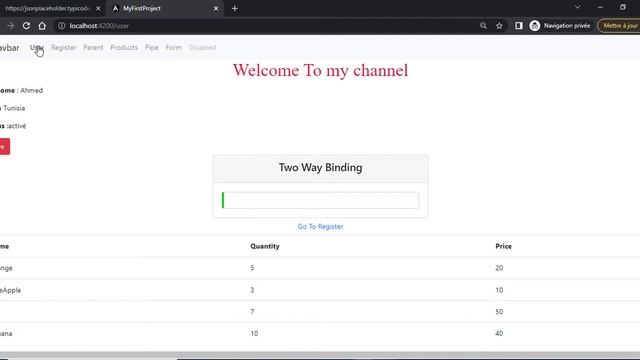Viewport: 640px width, 360px height.
Task: Select quantity cell 3 in second row
Action: tap(252, 290)
